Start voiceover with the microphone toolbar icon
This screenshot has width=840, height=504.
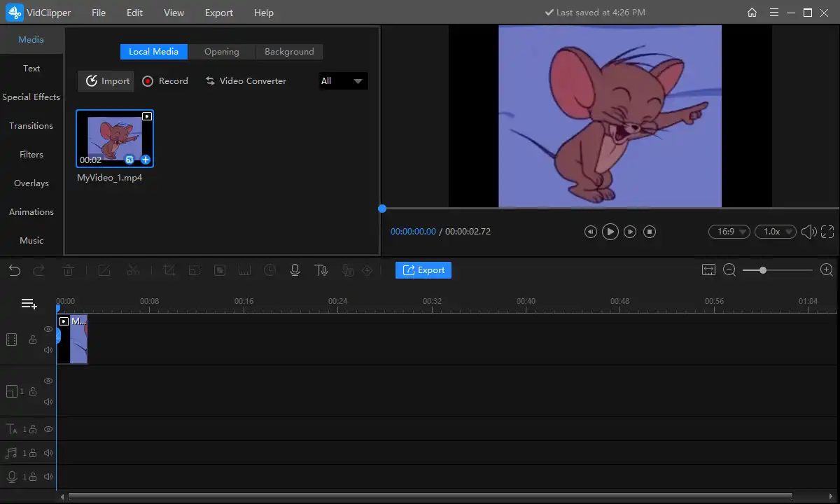[x=295, y=270]
